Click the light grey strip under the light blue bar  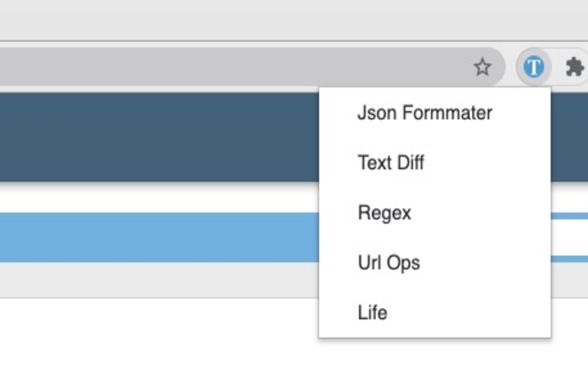tap(156, 280)
